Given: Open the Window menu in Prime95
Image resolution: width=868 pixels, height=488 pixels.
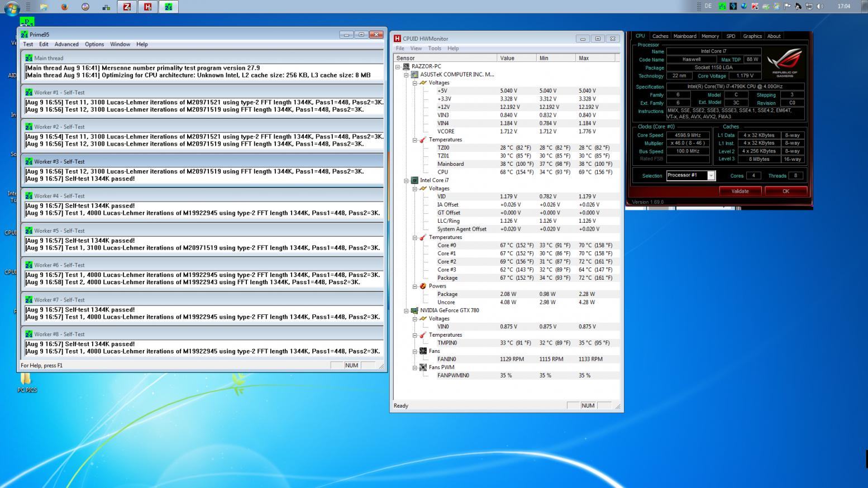Looking at the screenshot, I should pyautogui.click(x=120, y=44).
